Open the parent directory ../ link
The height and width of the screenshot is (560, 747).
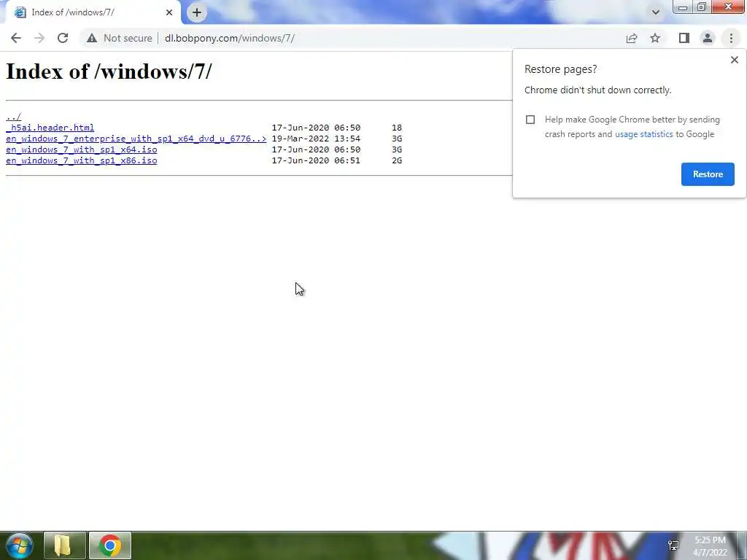[x=13, y=117]
